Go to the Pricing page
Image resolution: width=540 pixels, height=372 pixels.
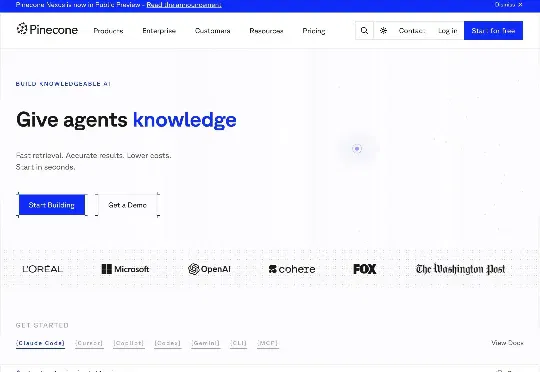click(314, 31)
